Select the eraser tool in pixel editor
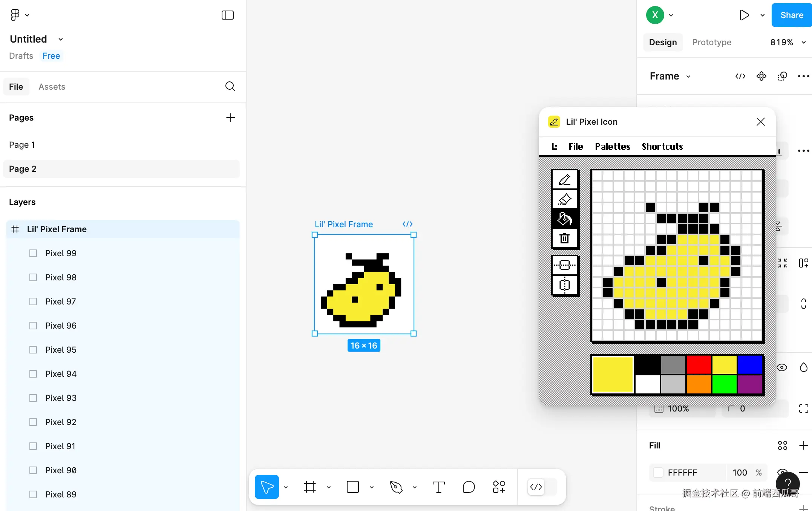The height and width of the screenshot is (511, 812). tap(564, 199)
